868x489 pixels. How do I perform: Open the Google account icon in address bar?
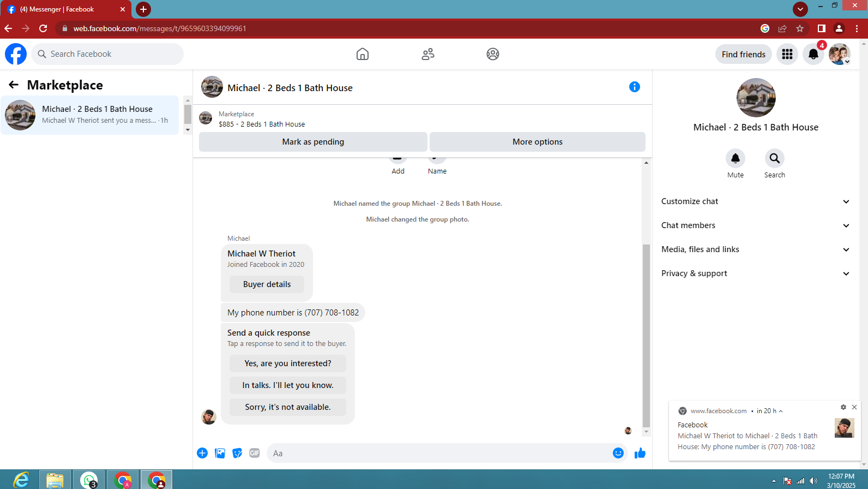point(765,28)
